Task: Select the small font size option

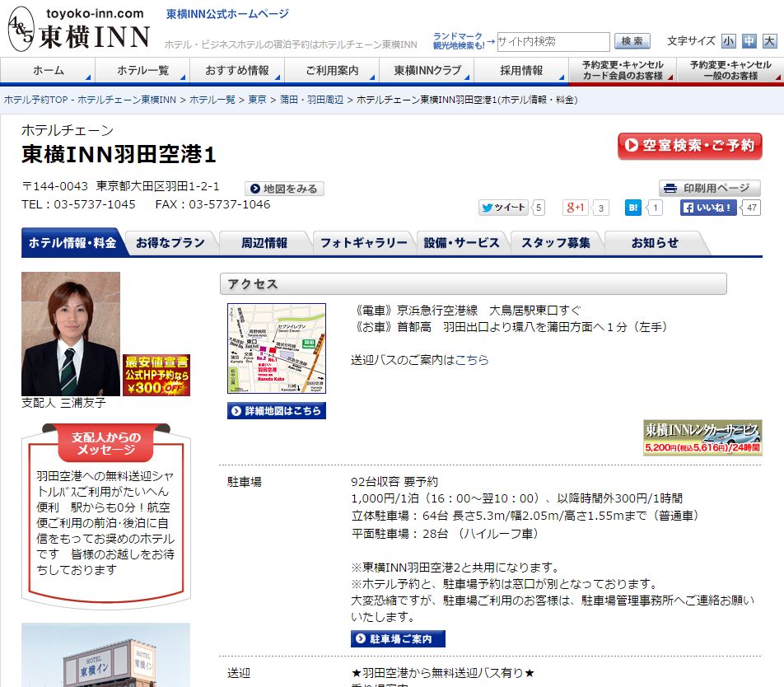Action: tap(728, 40)
